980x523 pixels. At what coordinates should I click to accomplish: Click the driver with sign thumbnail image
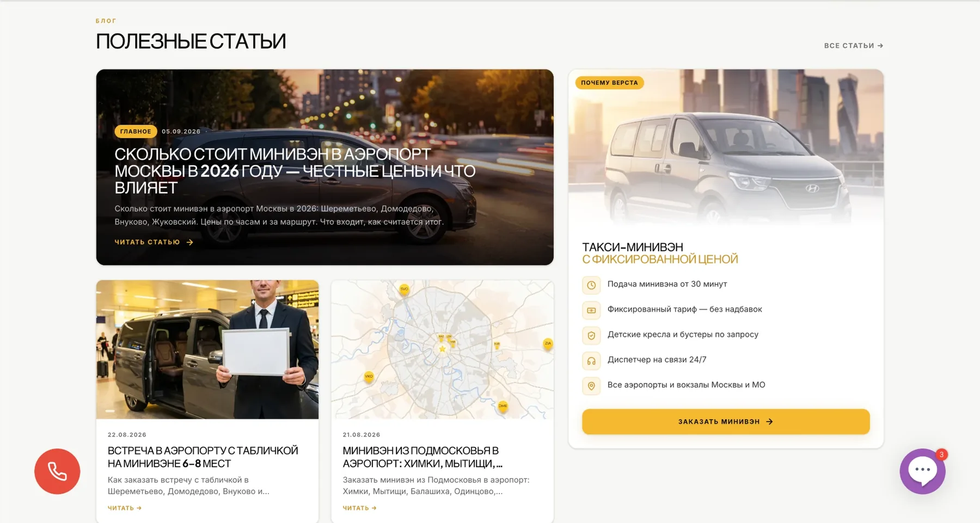[x=207, y=349]
